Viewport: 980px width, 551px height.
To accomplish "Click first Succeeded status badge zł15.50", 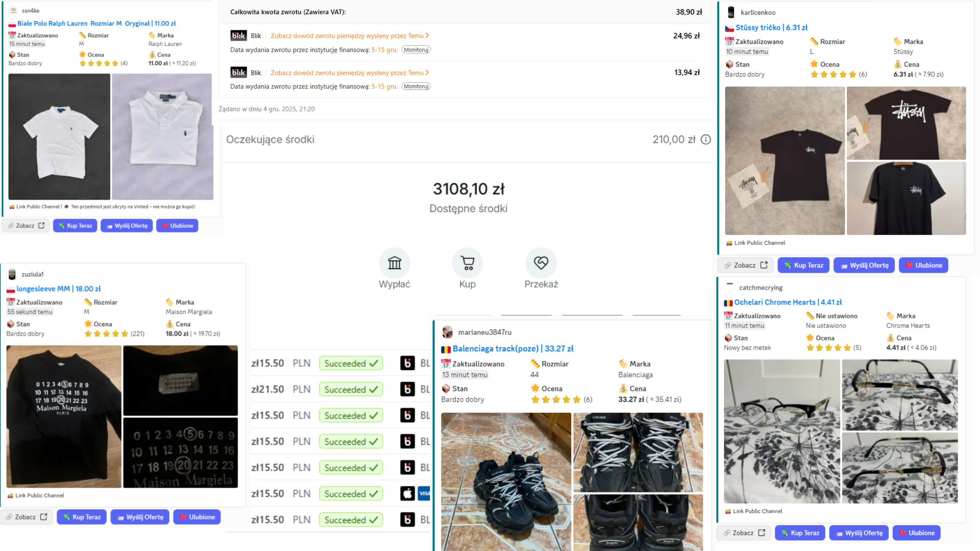I will tap(351, 363).
